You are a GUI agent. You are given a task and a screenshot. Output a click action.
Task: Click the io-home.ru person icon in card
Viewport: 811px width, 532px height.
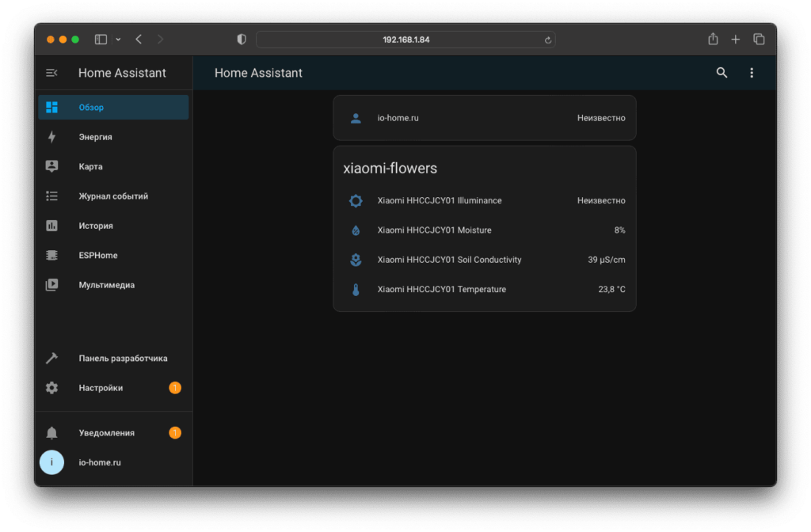coord(356,119)
